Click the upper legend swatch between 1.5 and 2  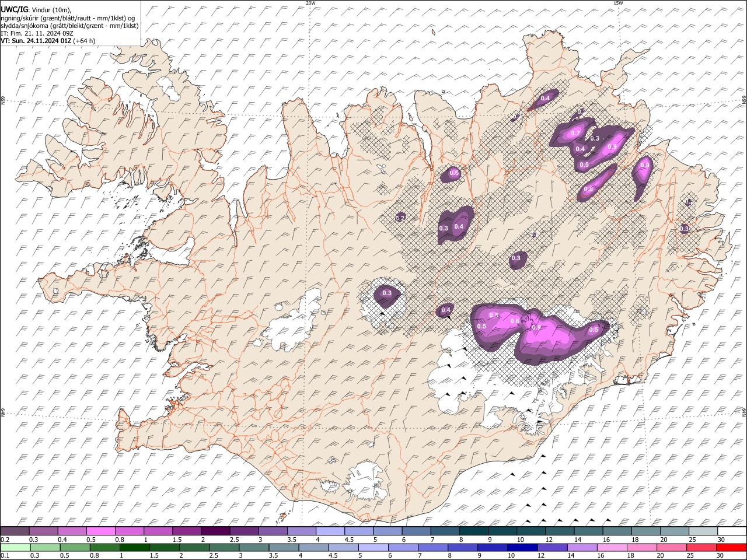pyautogui.click(x=187, y=531)
